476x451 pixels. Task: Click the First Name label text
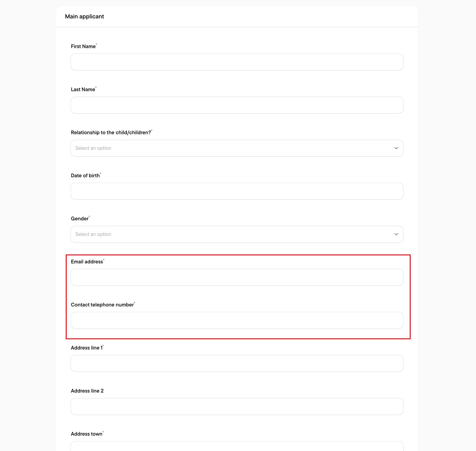[x=83, y=46]
